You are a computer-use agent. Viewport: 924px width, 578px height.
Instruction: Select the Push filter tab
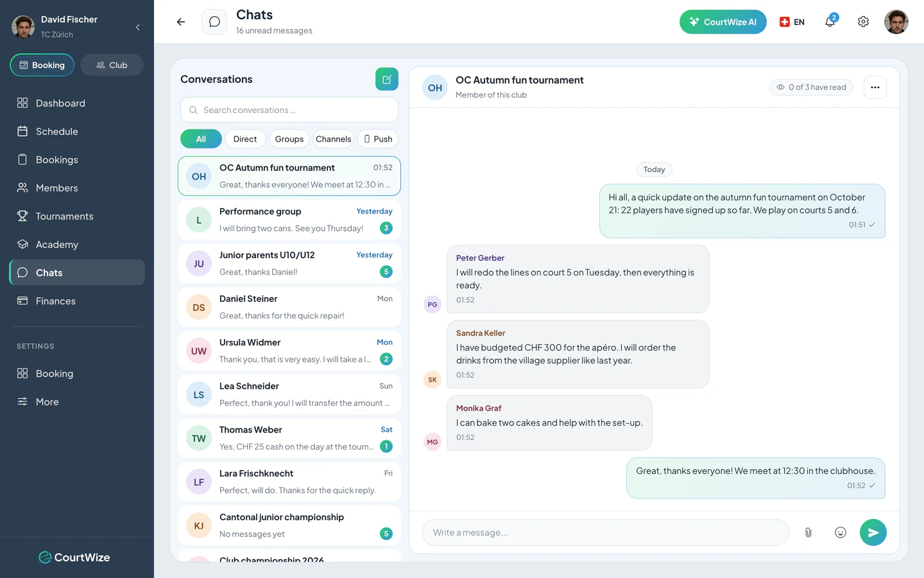tap(378, 139)
